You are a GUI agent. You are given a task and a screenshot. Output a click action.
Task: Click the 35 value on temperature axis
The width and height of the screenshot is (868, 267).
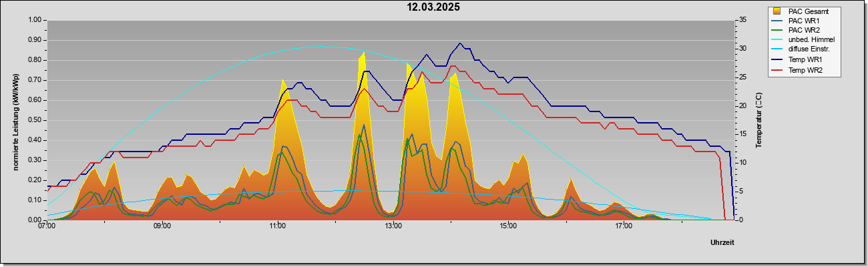click(x=742, y=20)
